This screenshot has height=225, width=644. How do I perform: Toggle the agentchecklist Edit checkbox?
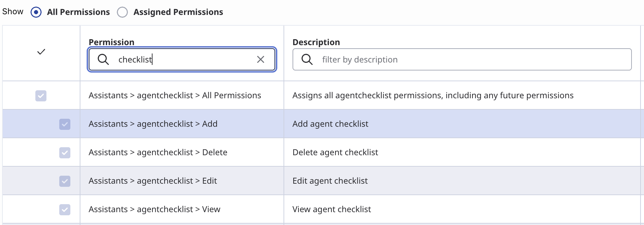tap(65, 181)
